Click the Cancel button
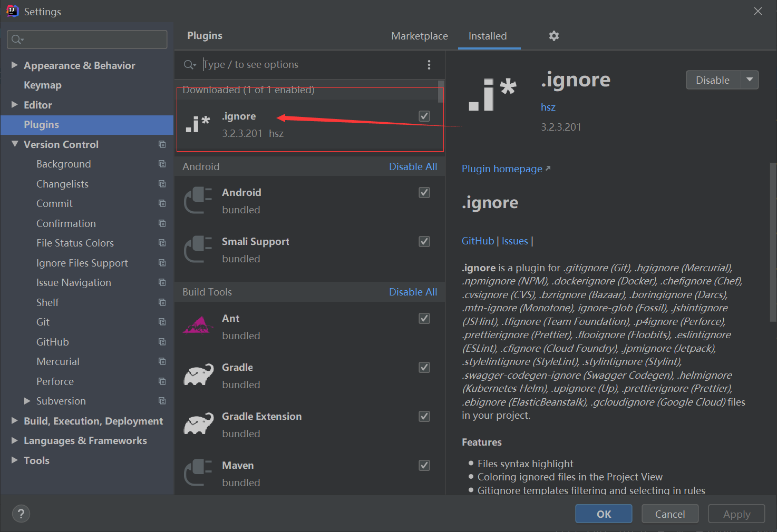The height and width of the screenshot is (532, 777). pyautogui.click(x=670, y=514)
